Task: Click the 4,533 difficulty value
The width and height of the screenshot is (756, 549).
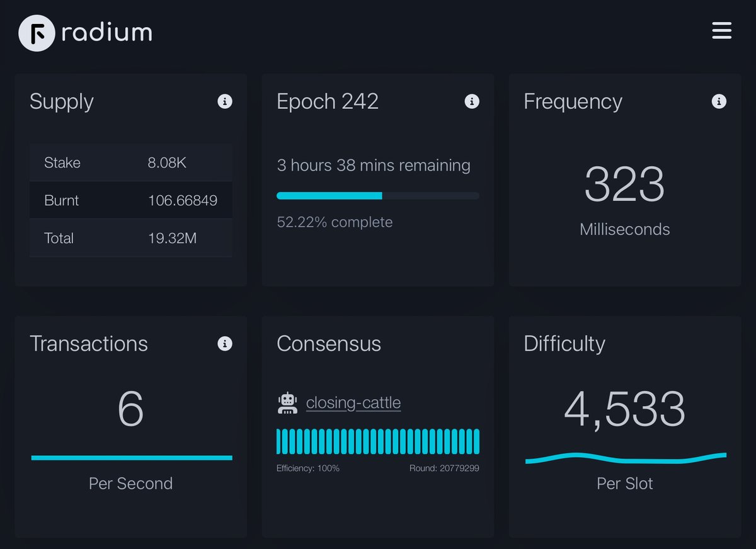Action: [624, 409]
